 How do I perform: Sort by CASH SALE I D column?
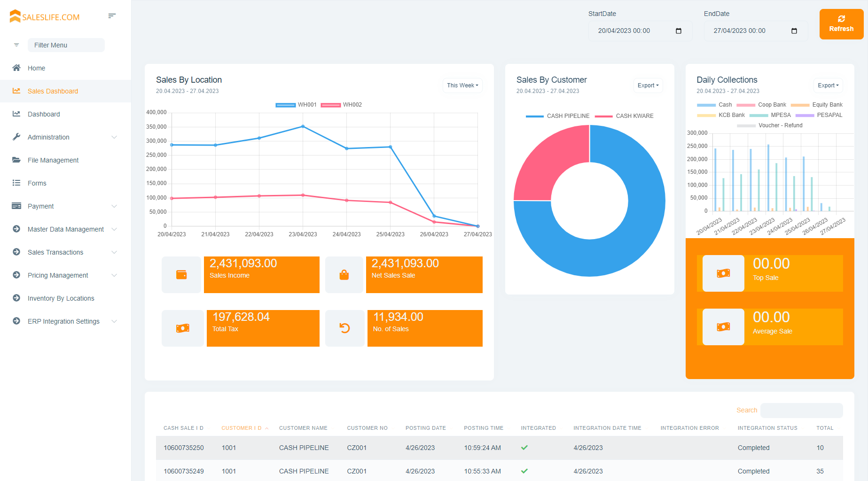tap(183, 428)
